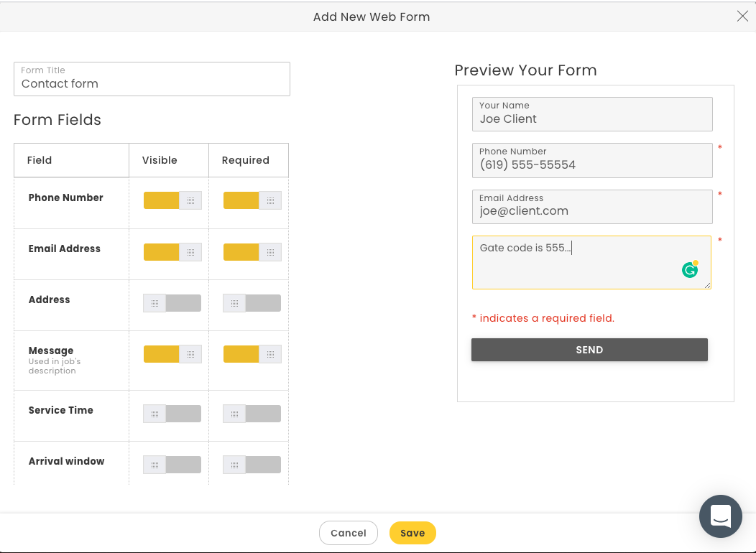This screenshot has height=553, width=756.
Task: Open the chat support bubble
Action: click(x=720, y=516)
